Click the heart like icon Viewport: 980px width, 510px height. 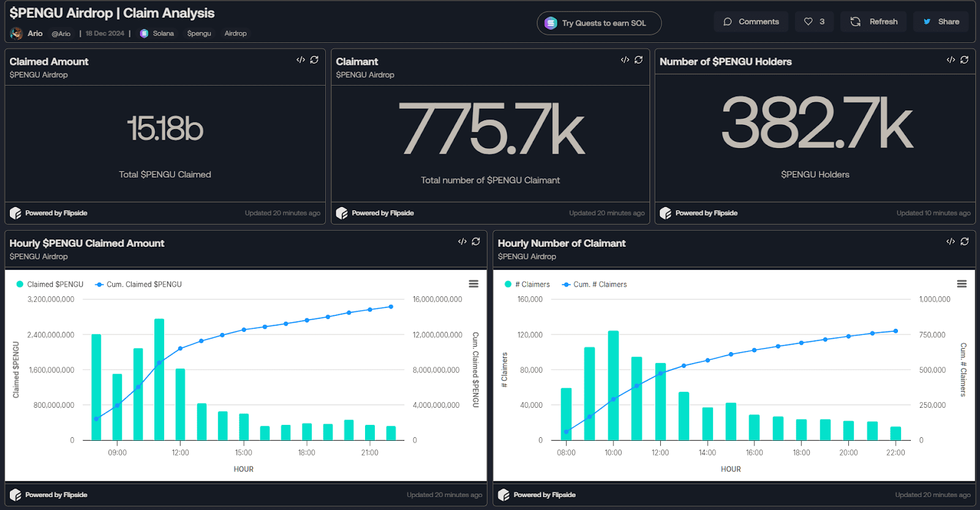(809, 22)
